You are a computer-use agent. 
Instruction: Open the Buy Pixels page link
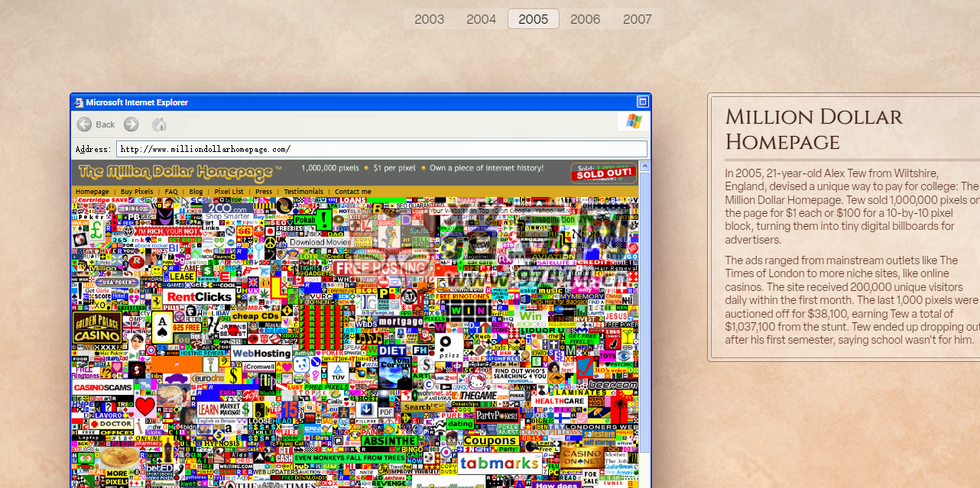click(x=137, y=192)
